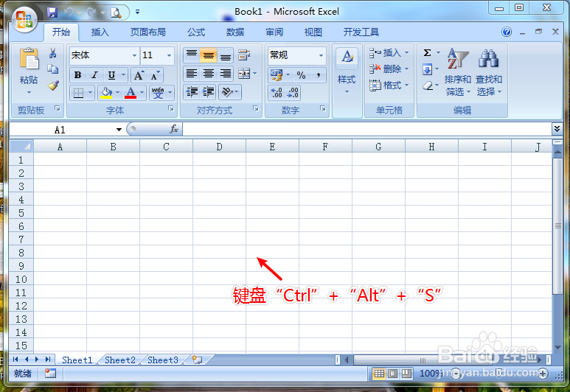Viewport: 570px width, 392px height.
Task: Decrease indent in cell
Action: click(192, 92)
